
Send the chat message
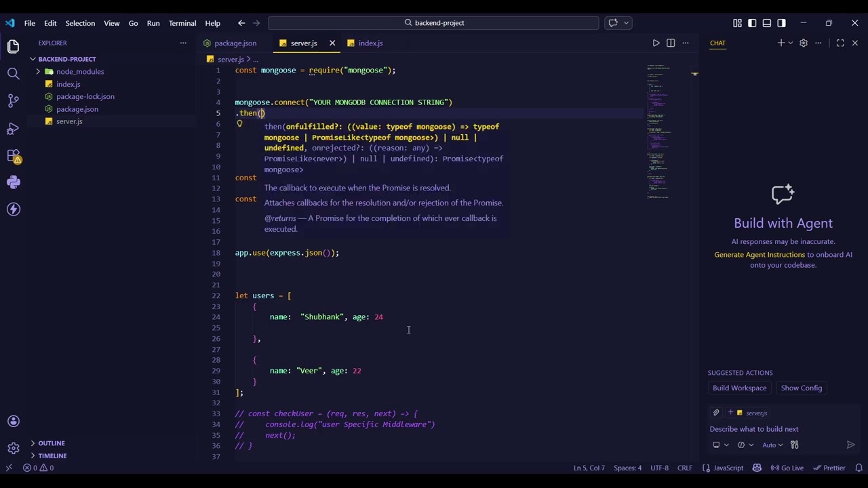click(x=851, y=445)
